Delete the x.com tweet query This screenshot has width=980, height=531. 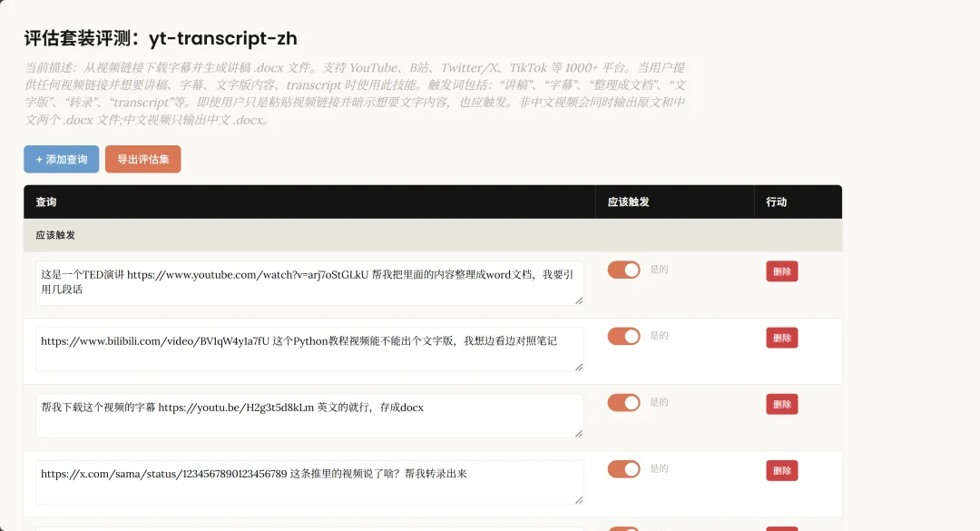tap(781, 469)
